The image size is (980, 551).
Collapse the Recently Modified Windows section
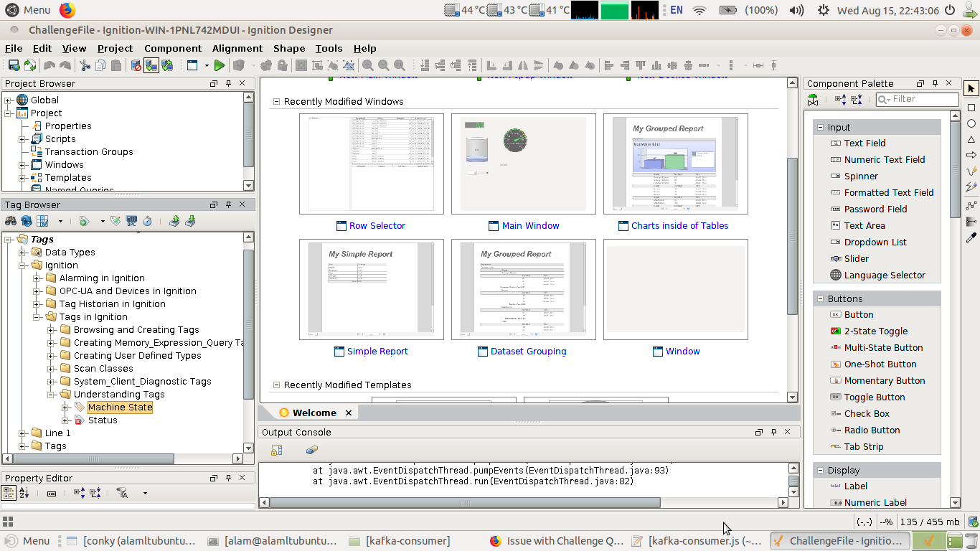(276, 102)
